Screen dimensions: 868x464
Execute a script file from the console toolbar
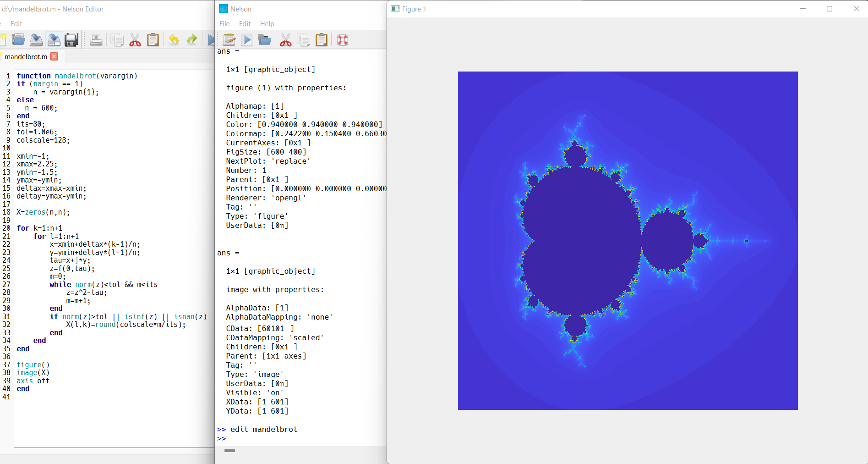(247, 40)
